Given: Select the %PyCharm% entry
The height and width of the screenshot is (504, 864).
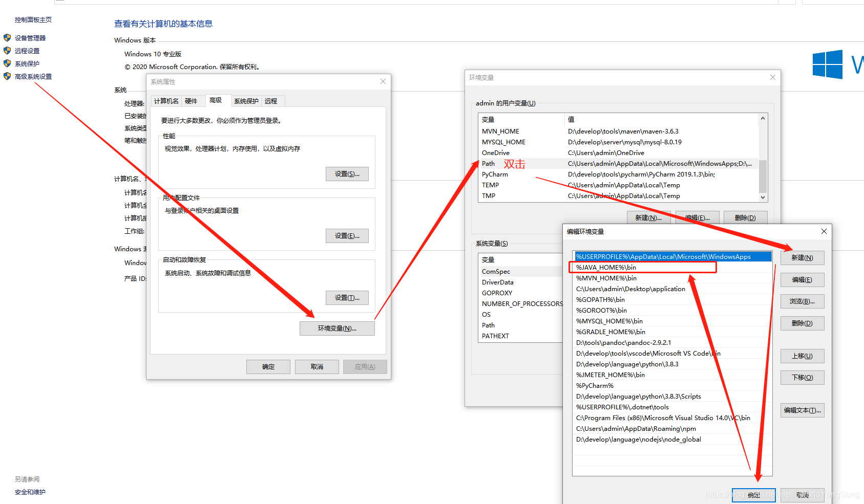Looking at the screenshot, I should 672,386.
